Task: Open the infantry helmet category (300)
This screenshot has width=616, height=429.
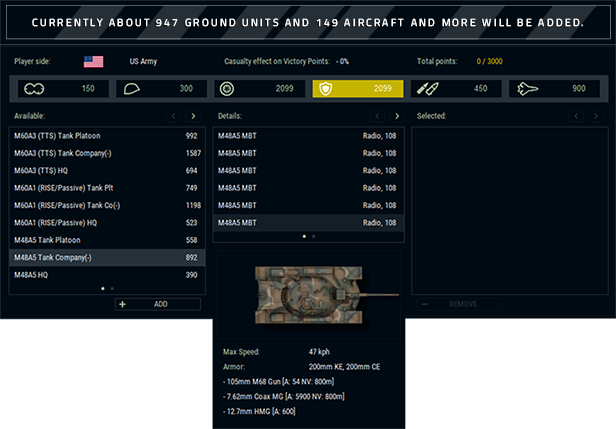Action: [159, 89]
